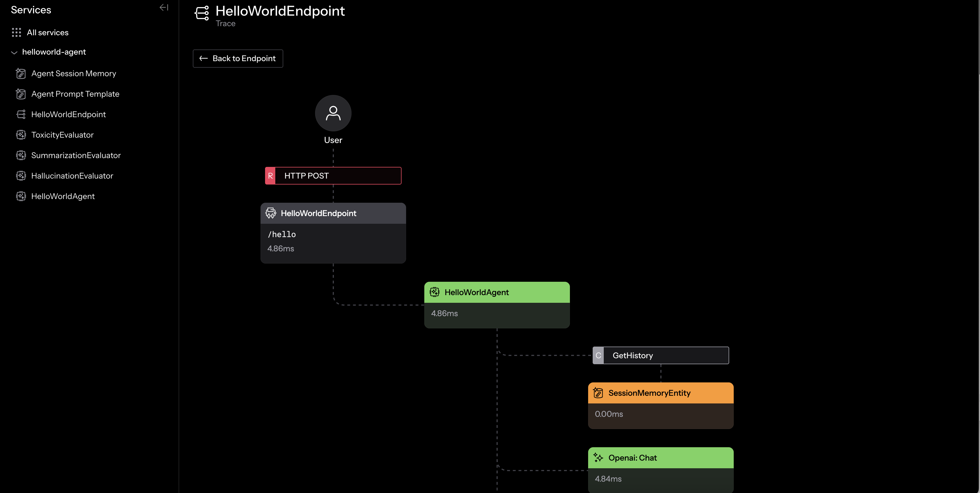Viewport: 980px width, 493px height.
Task: Click the User avatar icon
Action: pos(333,113)
